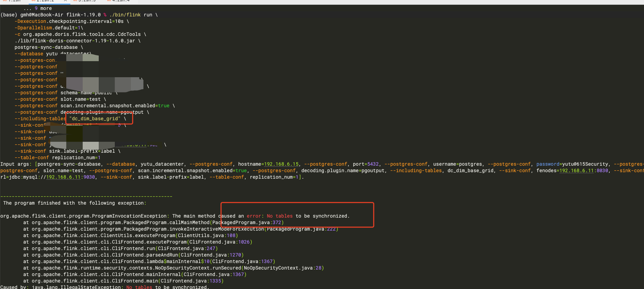Click './bin/flink' in the shell prompt line
Image resolution: width=644 pixels, height=289 pixels.
pos(125,15)
